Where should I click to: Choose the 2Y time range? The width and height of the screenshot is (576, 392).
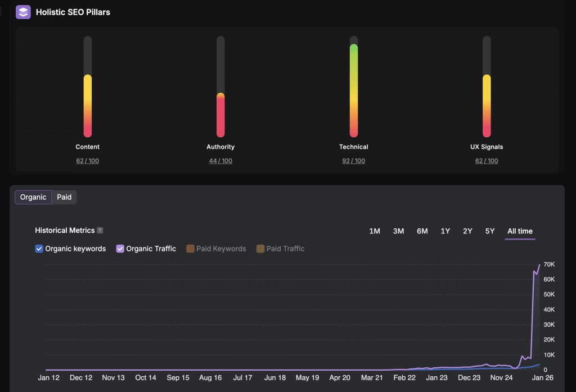pos(467,231)
